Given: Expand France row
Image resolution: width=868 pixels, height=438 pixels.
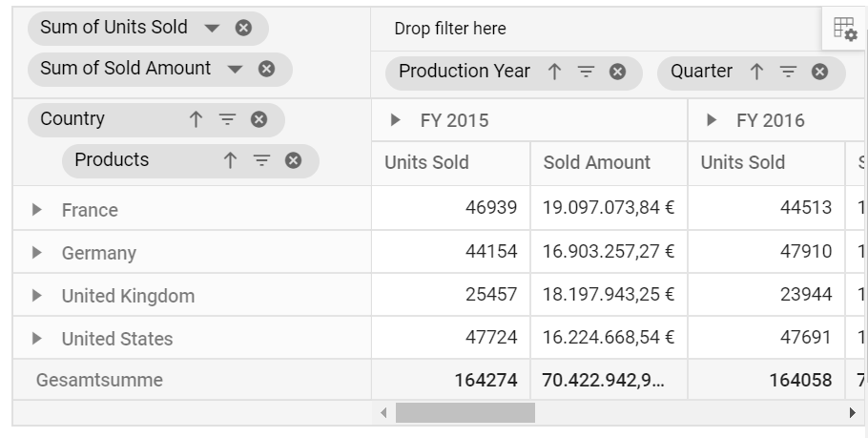Looking at the screenshot, I should coord(36,209).
